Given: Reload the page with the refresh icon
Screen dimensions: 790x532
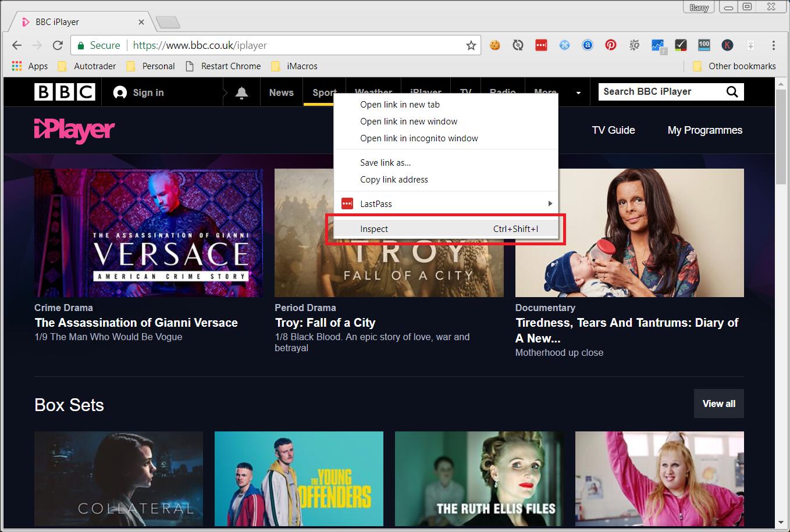Looking at the screenshot, I should [x=58, y=45].
